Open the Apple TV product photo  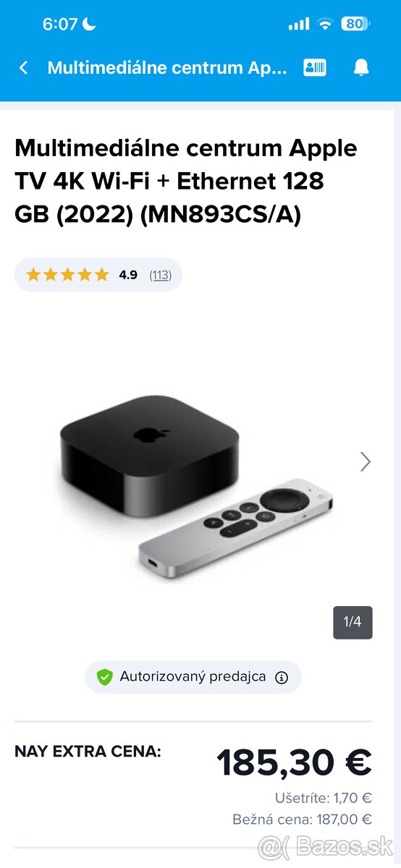(197, 486)
